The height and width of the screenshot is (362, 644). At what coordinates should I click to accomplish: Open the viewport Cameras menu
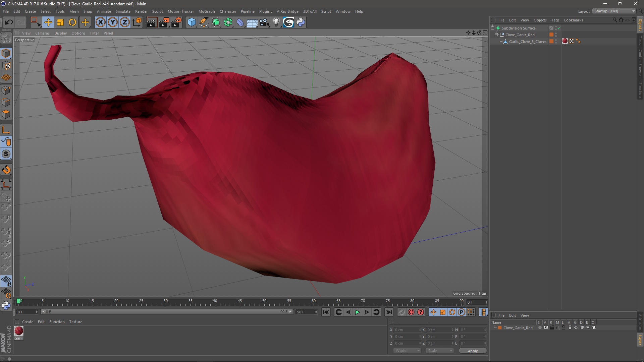(x=42, y=33)
